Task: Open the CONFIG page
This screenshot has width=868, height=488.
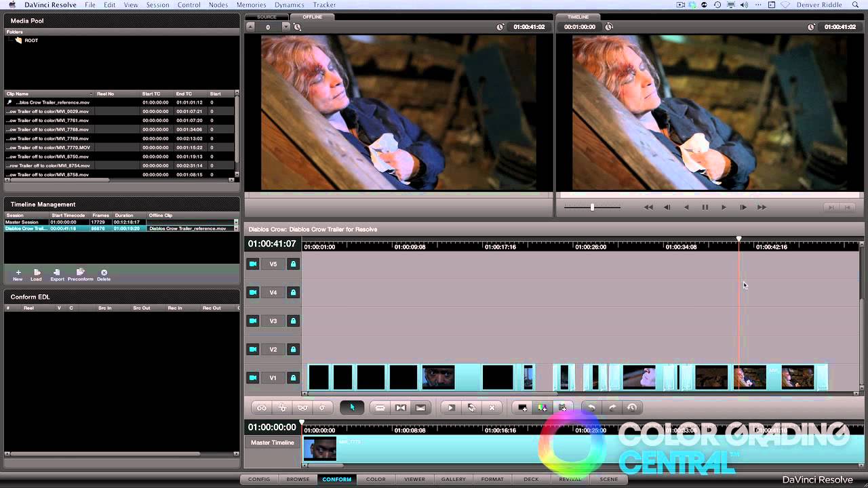Action: click(x=259, y=479)
